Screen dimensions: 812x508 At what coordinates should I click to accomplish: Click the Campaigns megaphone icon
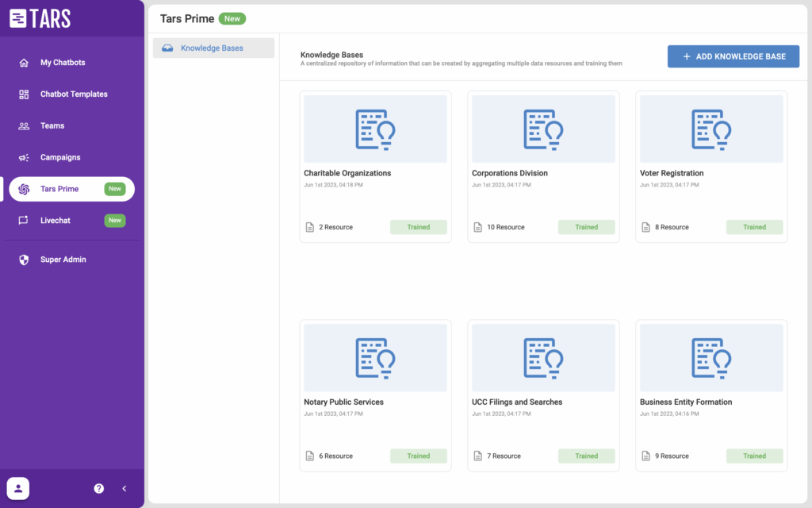click(x=24, y=157)
